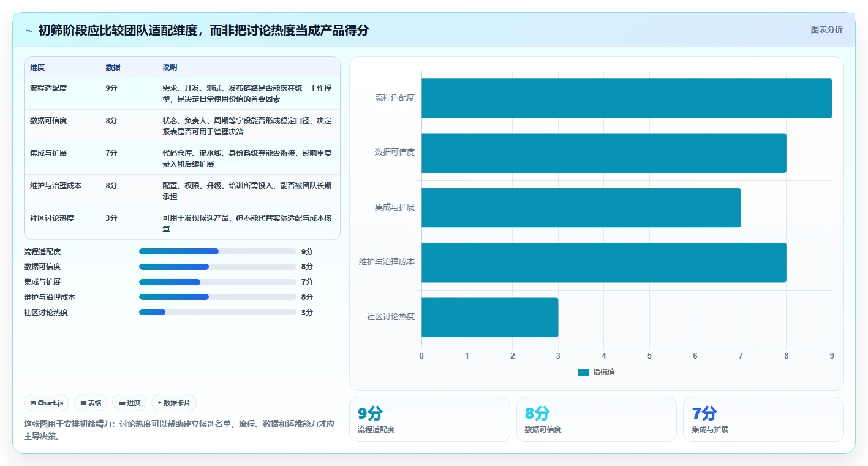The height and width of the screenshot is (466, 868).
Task: Click the 7分 value beside progress bar
Action: click(x=307, y=282)
